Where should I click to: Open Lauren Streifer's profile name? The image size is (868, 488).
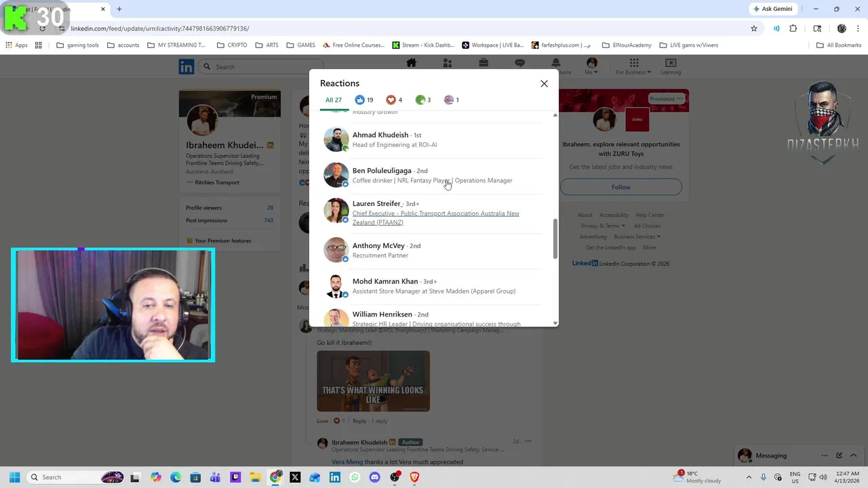(x=377, y=203)
